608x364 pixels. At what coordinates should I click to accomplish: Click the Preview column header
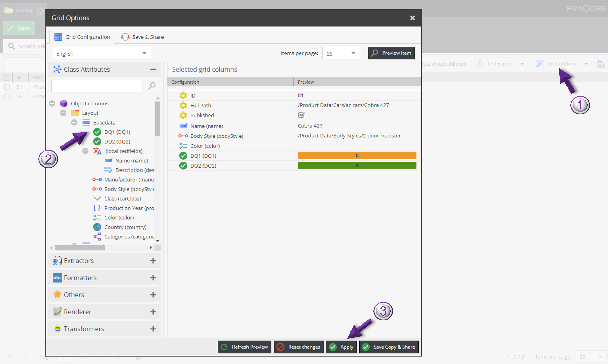(x=357, y=82)
